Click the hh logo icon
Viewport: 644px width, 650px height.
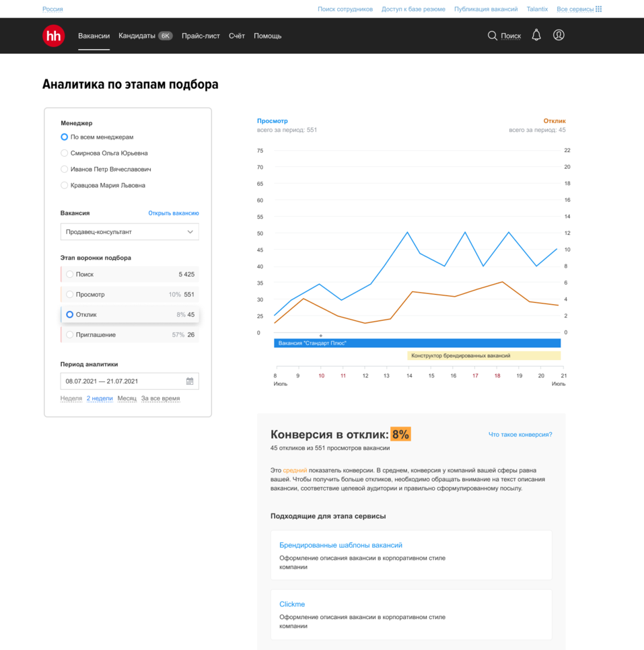coord(53,36)
